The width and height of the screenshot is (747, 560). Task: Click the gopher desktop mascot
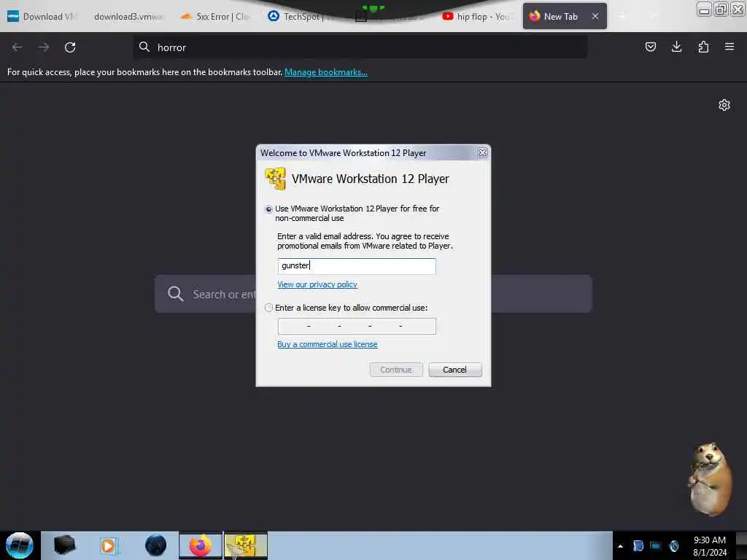(710, 480)
